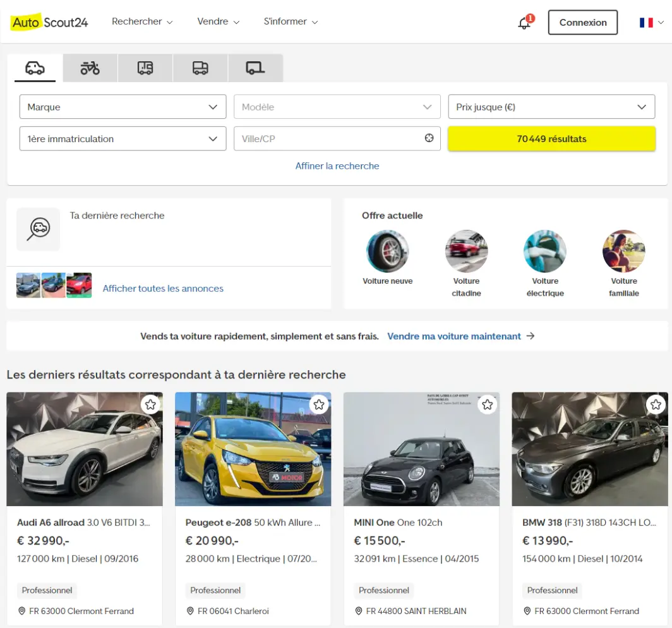
Task: Click the Audi A6 allroad listing title
Action: click(x=83, y=522)
